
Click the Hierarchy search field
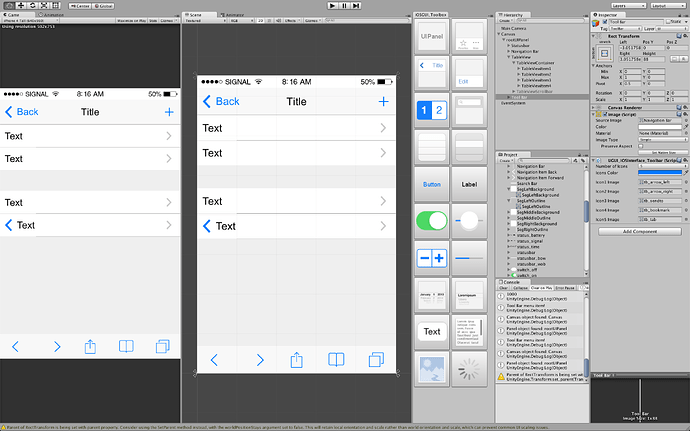pyautogui.click(x=549, y=20)
